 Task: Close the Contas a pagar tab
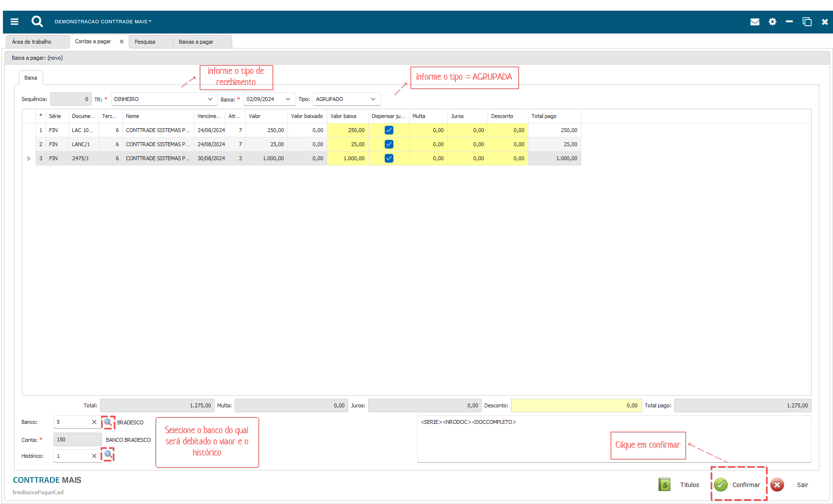point(121,42)
